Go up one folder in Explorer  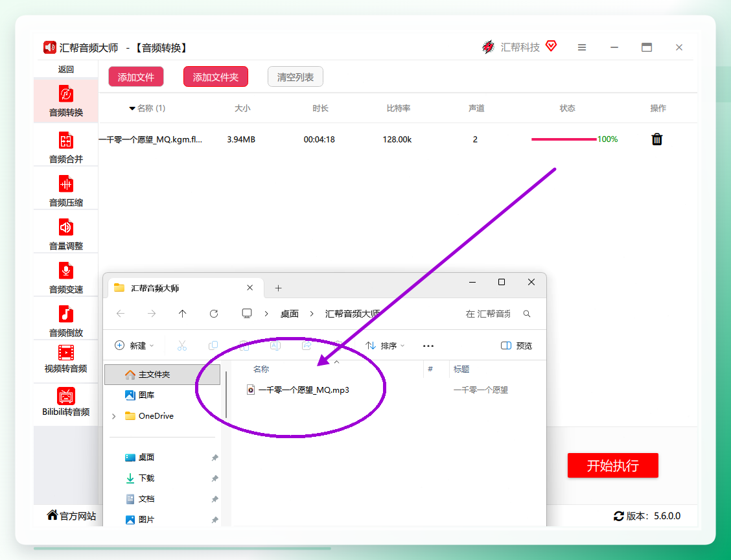182,313
